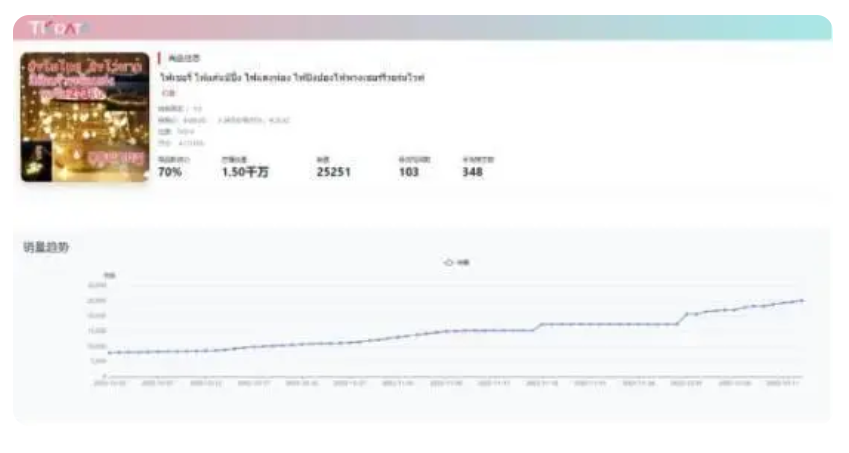Open the Thai product title link
The image size is (849, 453).
292,78
